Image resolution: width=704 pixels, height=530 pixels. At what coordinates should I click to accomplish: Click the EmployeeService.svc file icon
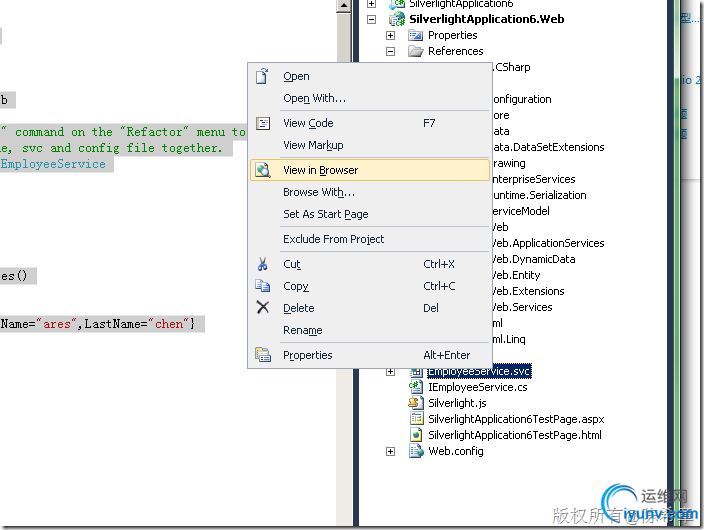click(x=416, y=372)
